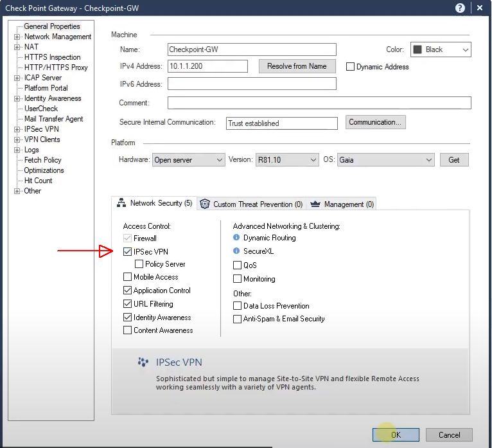Viewport: 492px width, 448px height.
Task: Select Optimizations in the tree
Action: pyautogui.click(x=44, y=170)
